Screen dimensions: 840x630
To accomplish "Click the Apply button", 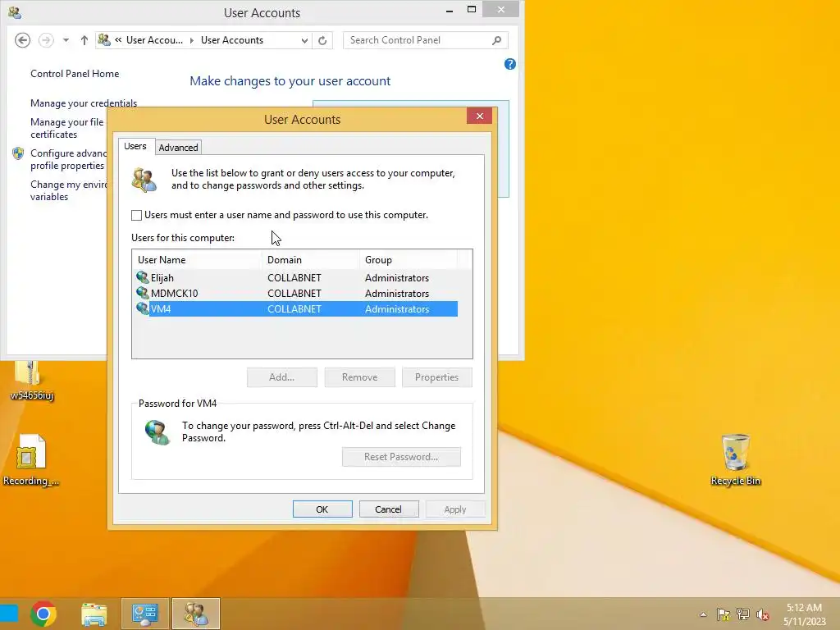I will [454, 509].
